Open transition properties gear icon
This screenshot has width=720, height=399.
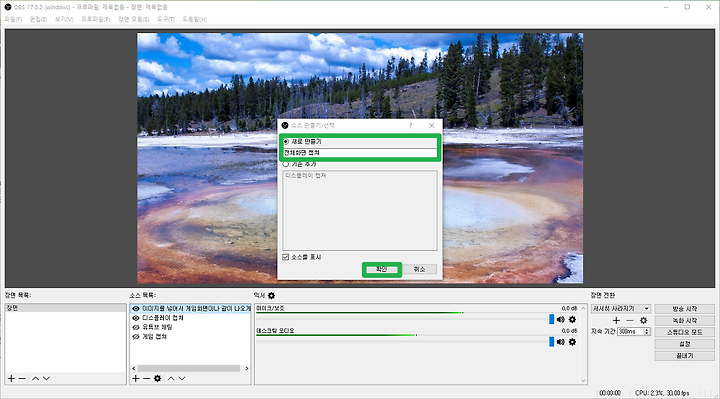643,320
